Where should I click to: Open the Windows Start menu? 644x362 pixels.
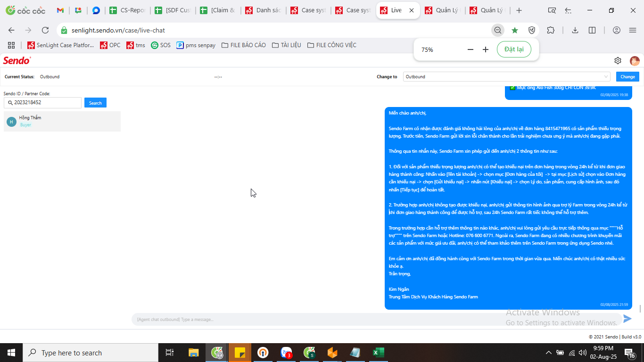(x=11, y=353)
